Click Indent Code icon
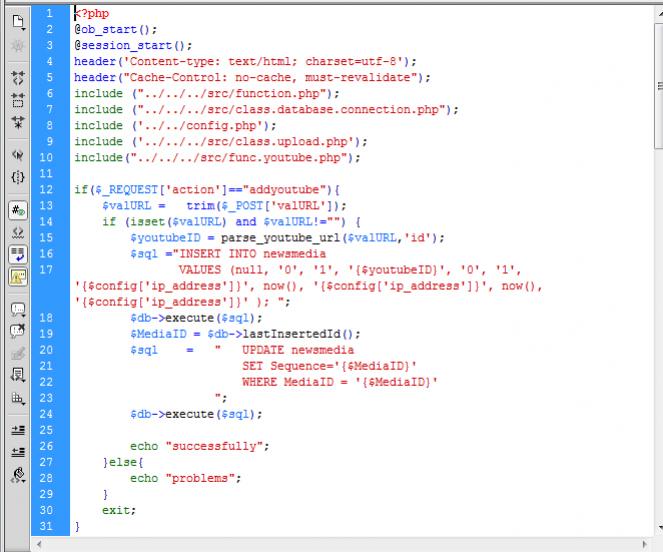Image resolution: width=663 pixels, height=552 pixels. [x=18, y=430]
